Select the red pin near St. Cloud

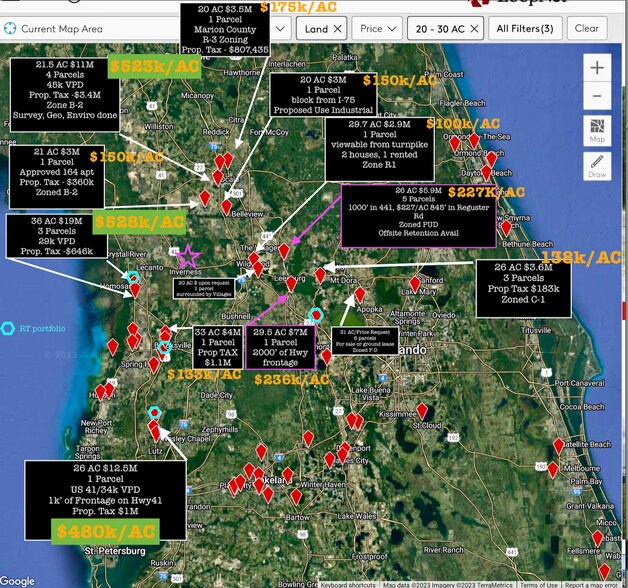click(x=423, y=411)
